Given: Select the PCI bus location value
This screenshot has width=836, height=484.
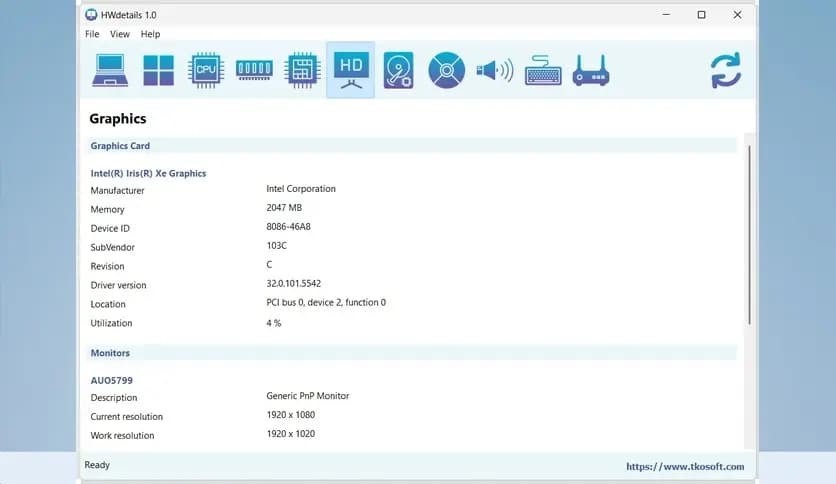Looking at the screenshot, I should click(326, 302).
